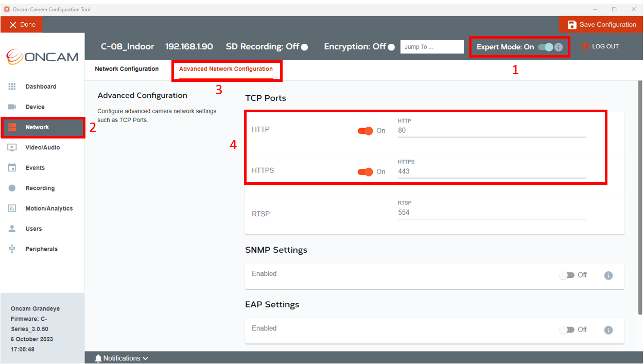The image size is (644, 364).
Task: Click the SNMP Settings info icon
Action: pyautogui.click(x=608, y=275)
